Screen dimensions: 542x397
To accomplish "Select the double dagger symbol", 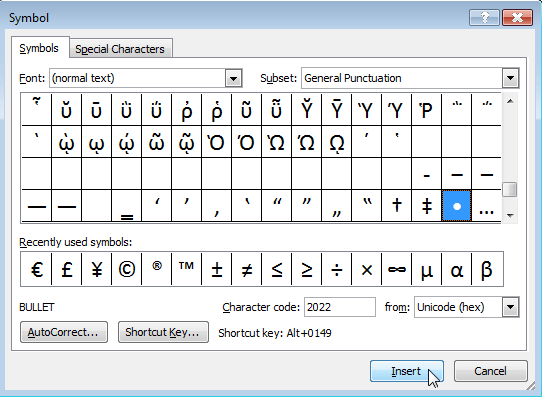I will 427,206.
